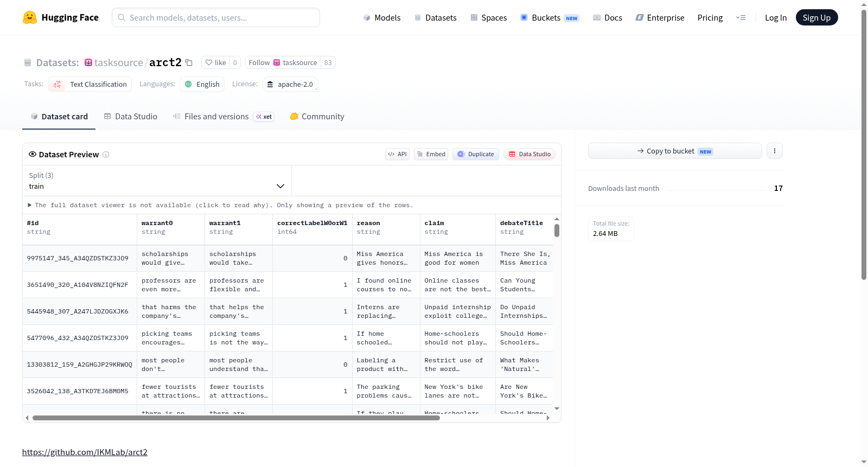This screenshot has width=868, height=467.
Task: Click the claim column header
Action: (458, 229)
